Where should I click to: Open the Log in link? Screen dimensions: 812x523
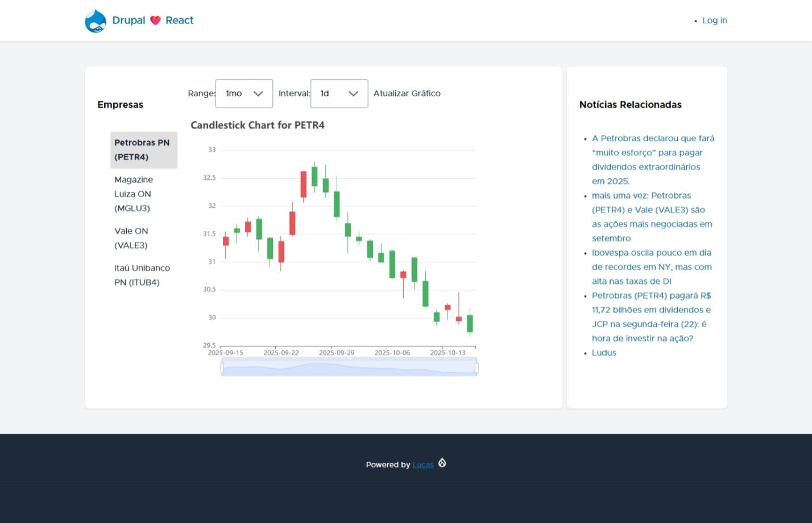pyautogui.click(x=715, y=20)
